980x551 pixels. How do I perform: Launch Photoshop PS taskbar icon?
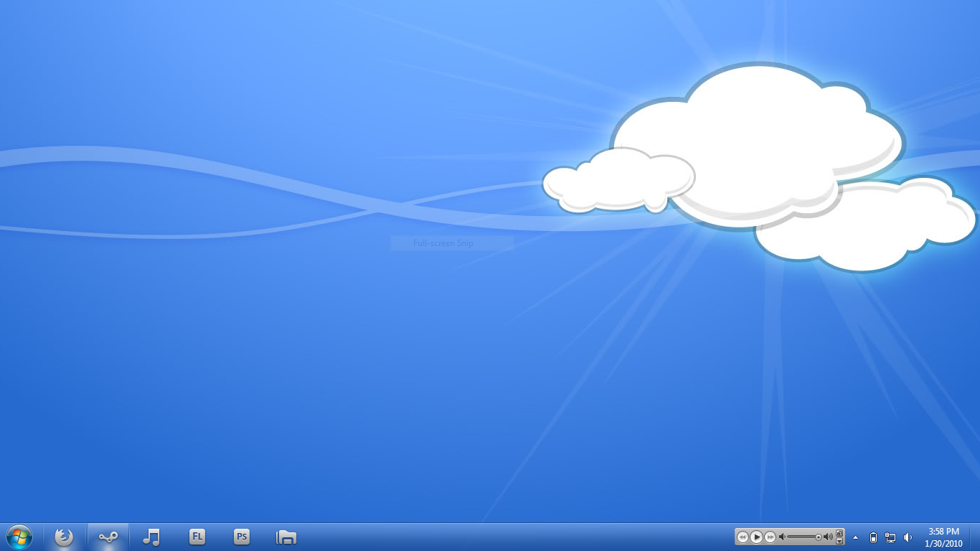242,537
